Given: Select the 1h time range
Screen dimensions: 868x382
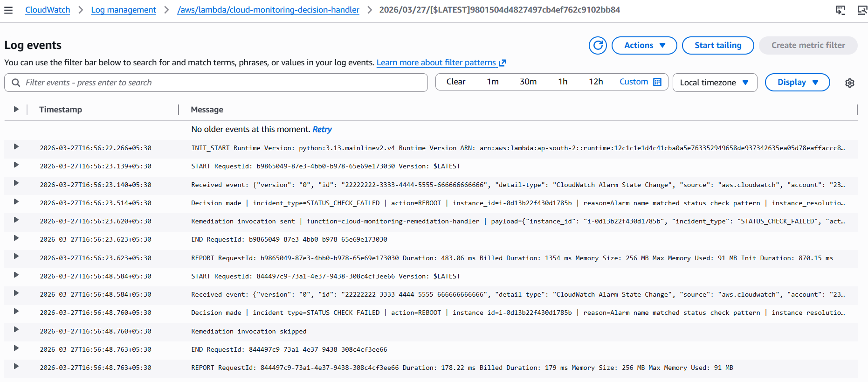Looking at the screenshot, I should 563,82.
